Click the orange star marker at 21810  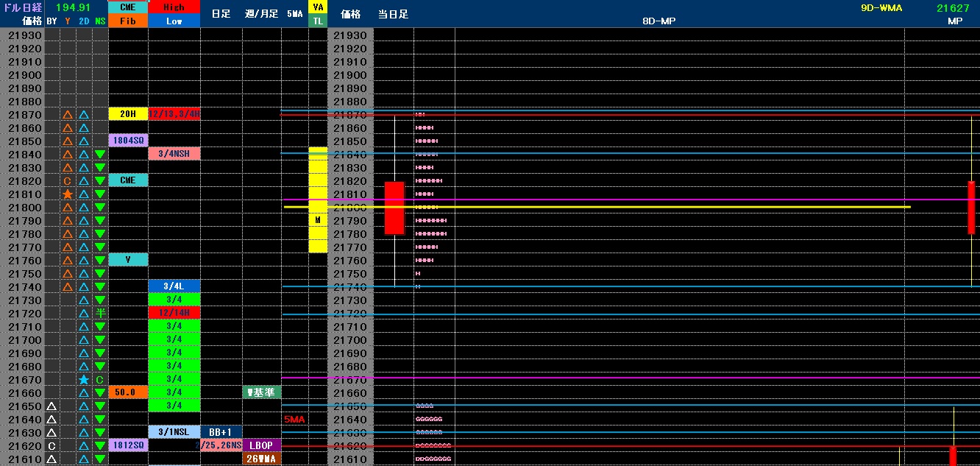tap(68, 194)
